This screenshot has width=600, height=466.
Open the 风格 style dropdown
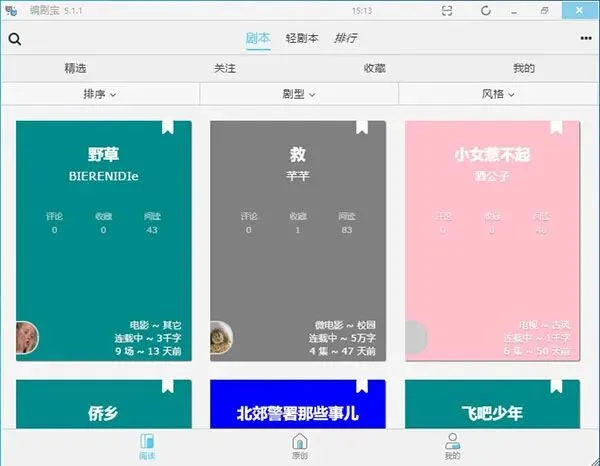[498, 94]
